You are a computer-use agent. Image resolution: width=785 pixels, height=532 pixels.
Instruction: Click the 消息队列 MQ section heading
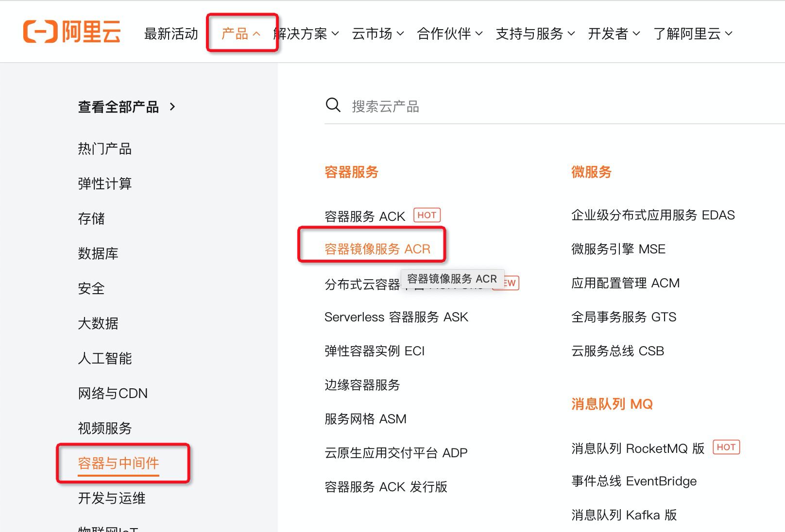point(612,404)
